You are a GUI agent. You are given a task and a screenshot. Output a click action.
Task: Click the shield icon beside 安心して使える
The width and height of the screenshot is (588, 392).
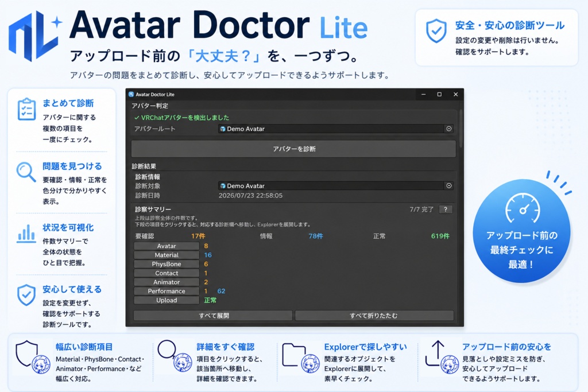pyautogui.click(x=26, y=294)
